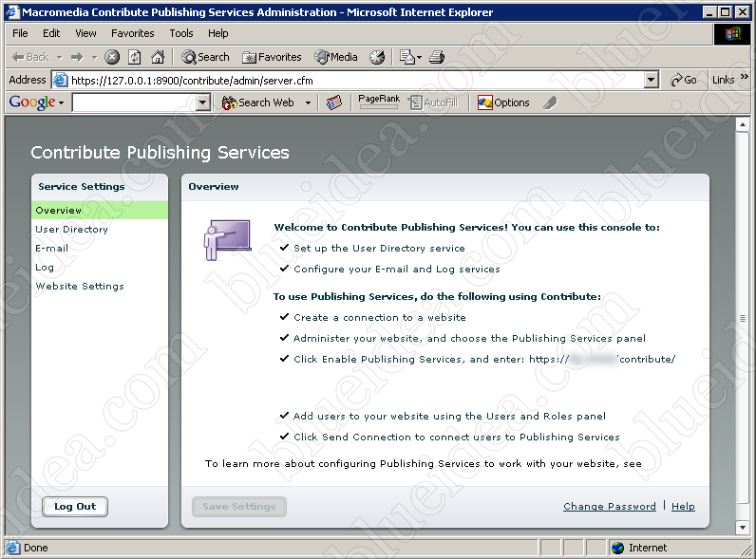Screen dimensions: 756x559
Task: Click the Print toolbar icon
Action: pyautogui.click(x=437, y=57)
